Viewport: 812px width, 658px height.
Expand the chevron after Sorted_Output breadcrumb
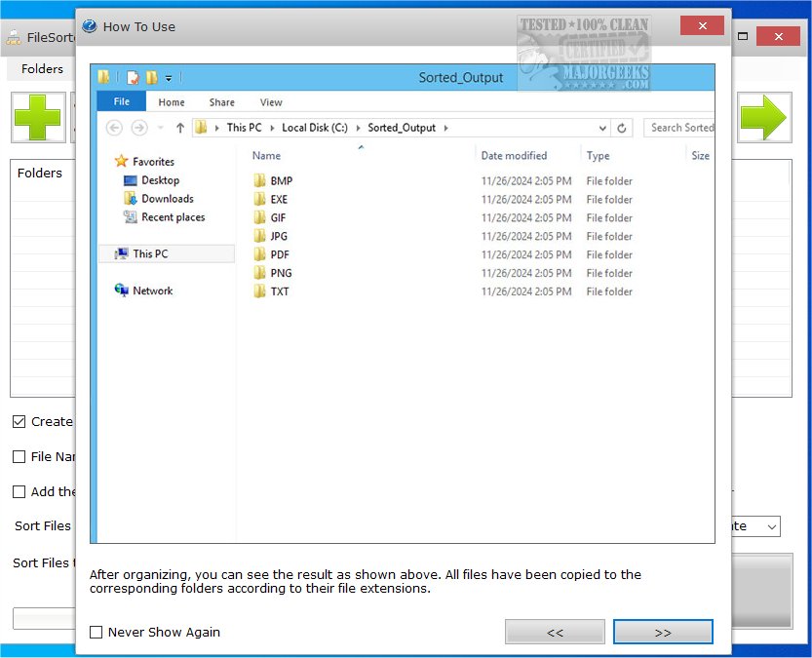click(x=445, y=128)
